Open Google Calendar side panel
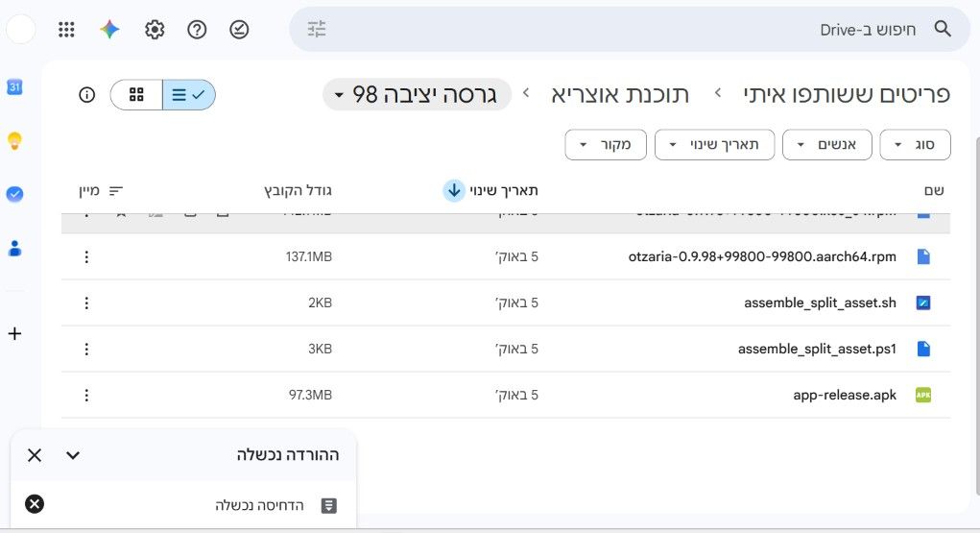The width and height of the screenshot is (980, 533). pos(14,87)
